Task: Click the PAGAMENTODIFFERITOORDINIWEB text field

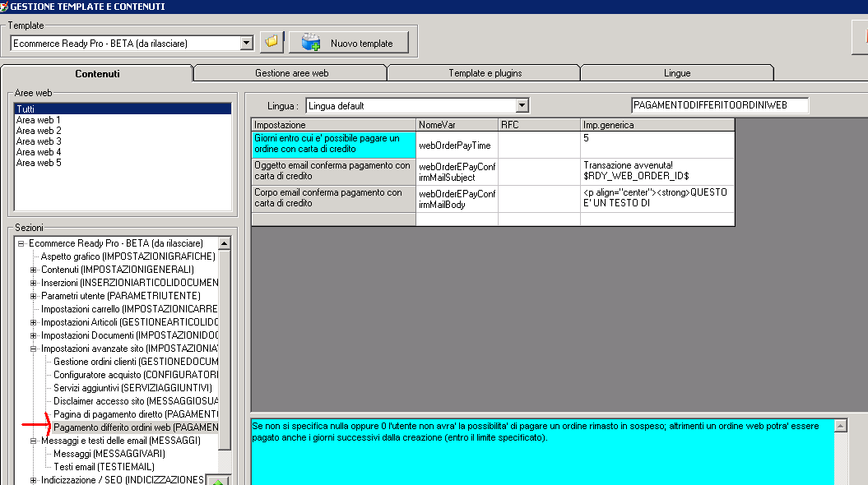Action: [x=720, y=105]
